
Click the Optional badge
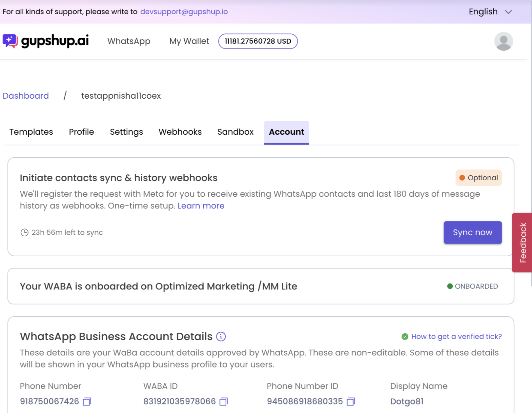pos(479,178)
